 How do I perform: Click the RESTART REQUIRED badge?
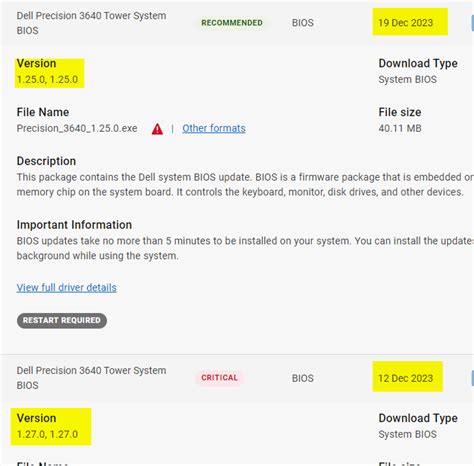pyautogui.click(x=62, y=320)
